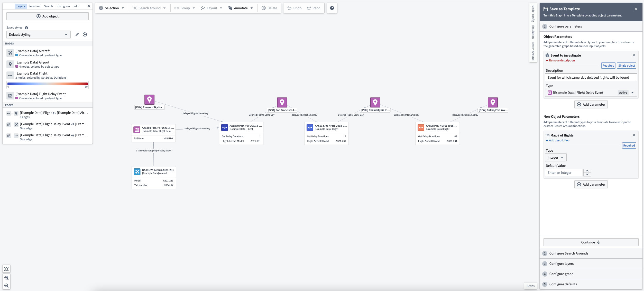
Task: Open the Flight Delay Event type dropdown
Action: 591,93
